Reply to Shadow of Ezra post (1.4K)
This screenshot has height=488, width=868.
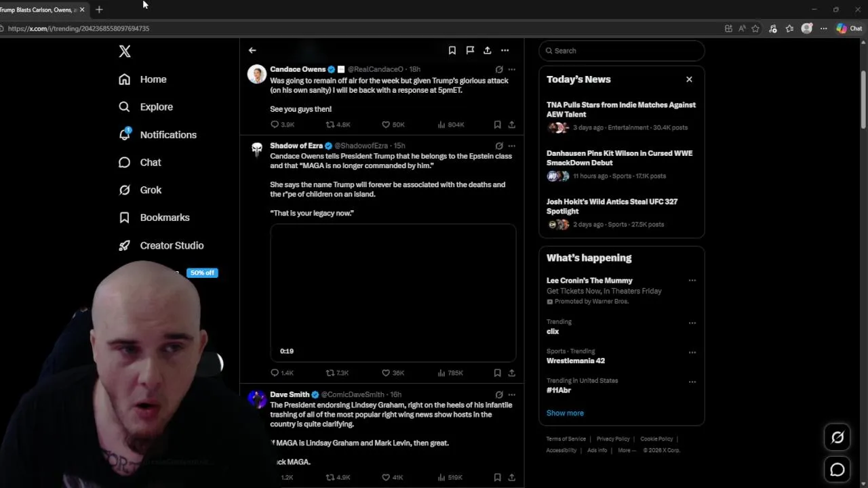click(282, 373)
